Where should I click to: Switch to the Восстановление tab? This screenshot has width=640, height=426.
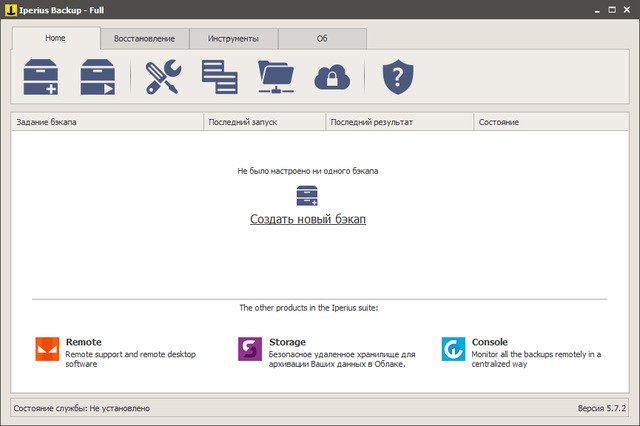point(144,39)
